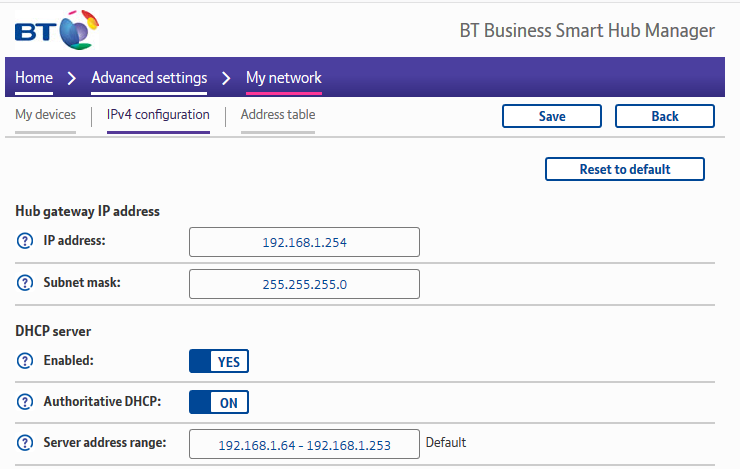The width and height of the screenshot is (740, 469).
Task: Toggle the DHCP server Enabled switch
Action: [219, 360]
